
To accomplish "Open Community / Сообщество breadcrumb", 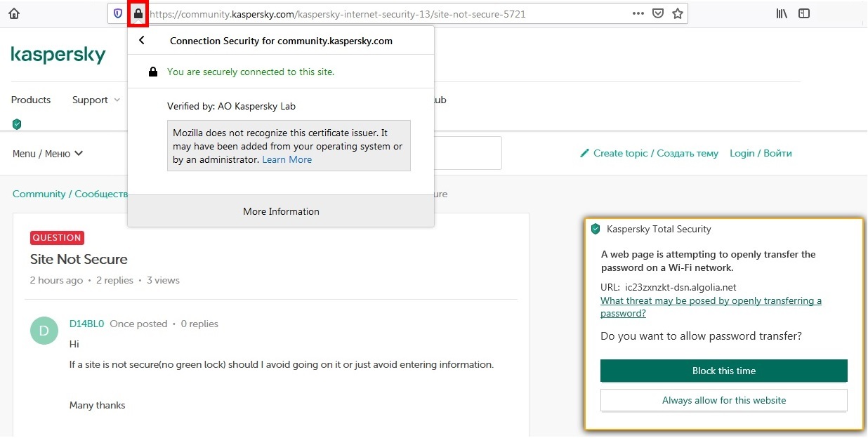I will click(x=70, y=194).
